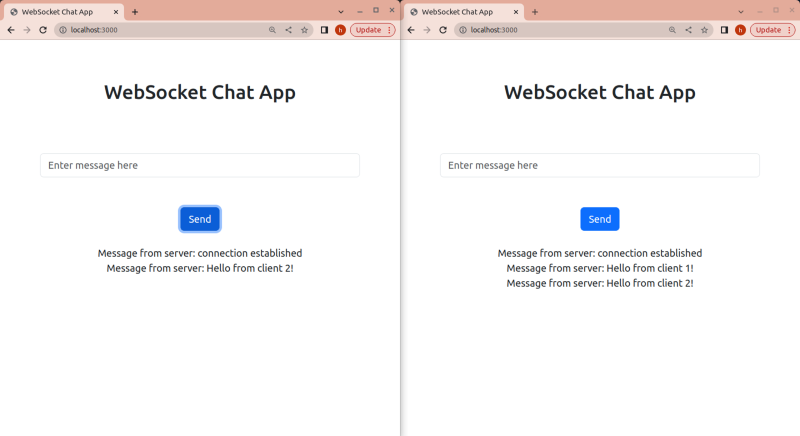Toggle side panel icon in left browser window
This screenshot has width=800, height=436.
tap(324, 30)
